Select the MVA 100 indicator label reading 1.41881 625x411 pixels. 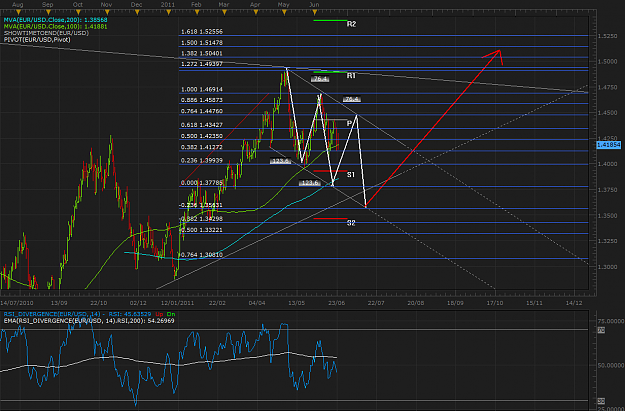(55, 26)
